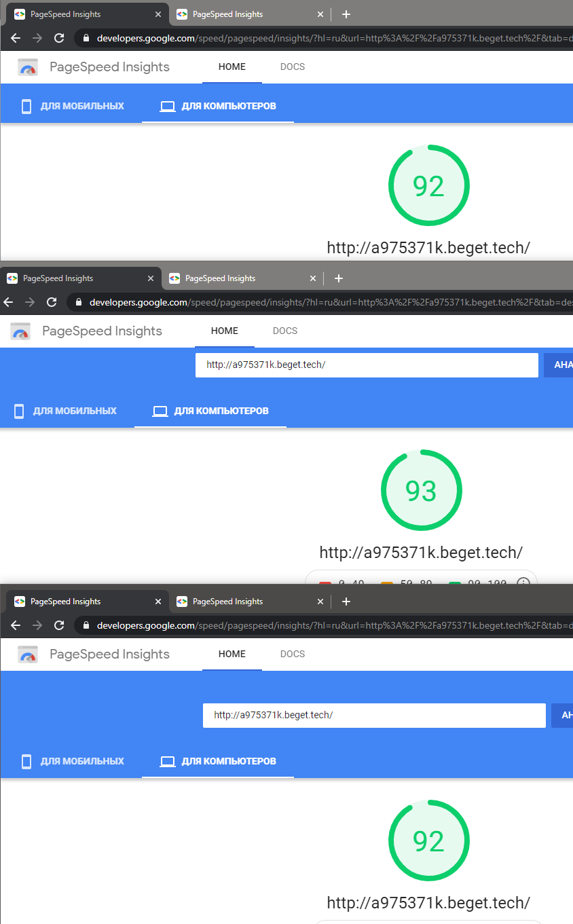Viewport: 573px width, 924px height.
Task: Click the URL input field in the middle window
Action: (x=367, y=365)
